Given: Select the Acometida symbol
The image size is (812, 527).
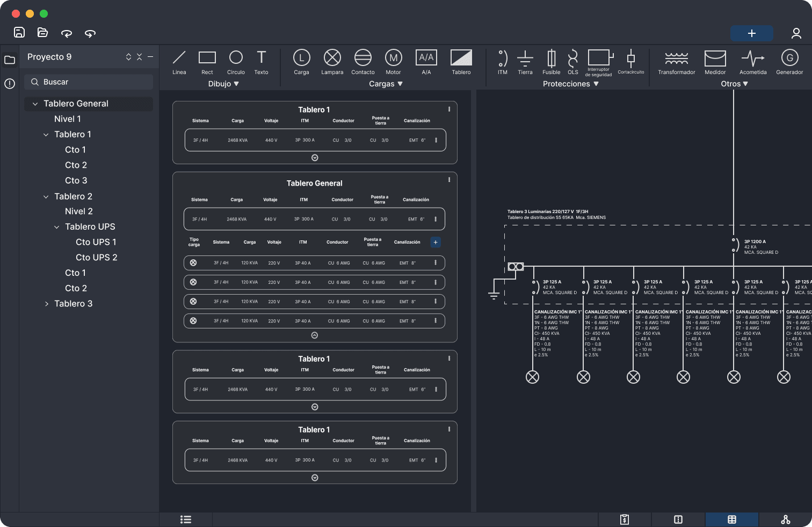Looking at the screenshot, I should (x=753, y=62).
